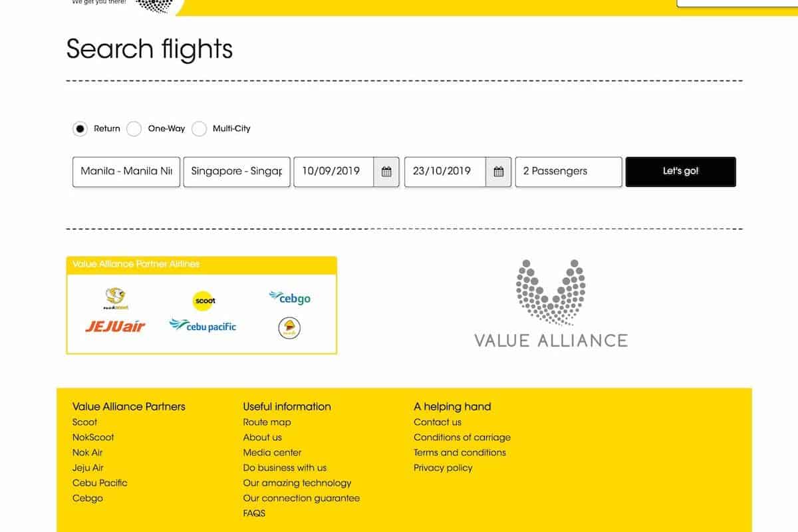This screenshot has width=798, height=532.
Task: Click the NokScoot airline logo
Action: click(116, 299)
